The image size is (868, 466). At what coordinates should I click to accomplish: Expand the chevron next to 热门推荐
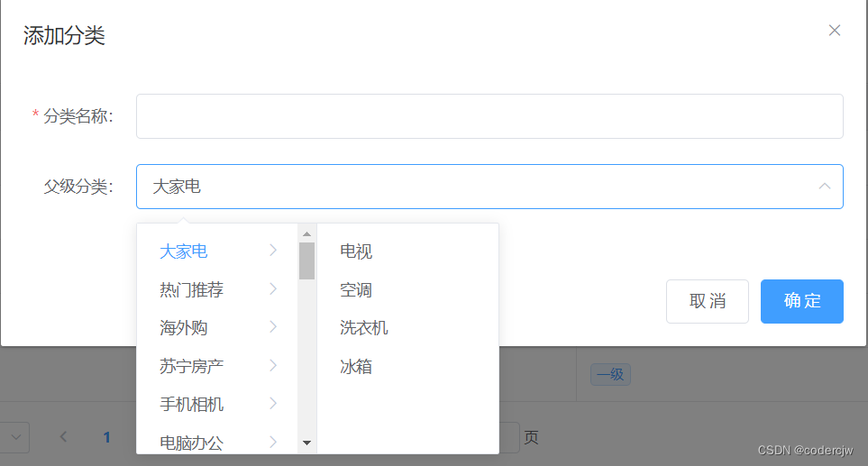[273, 289]
